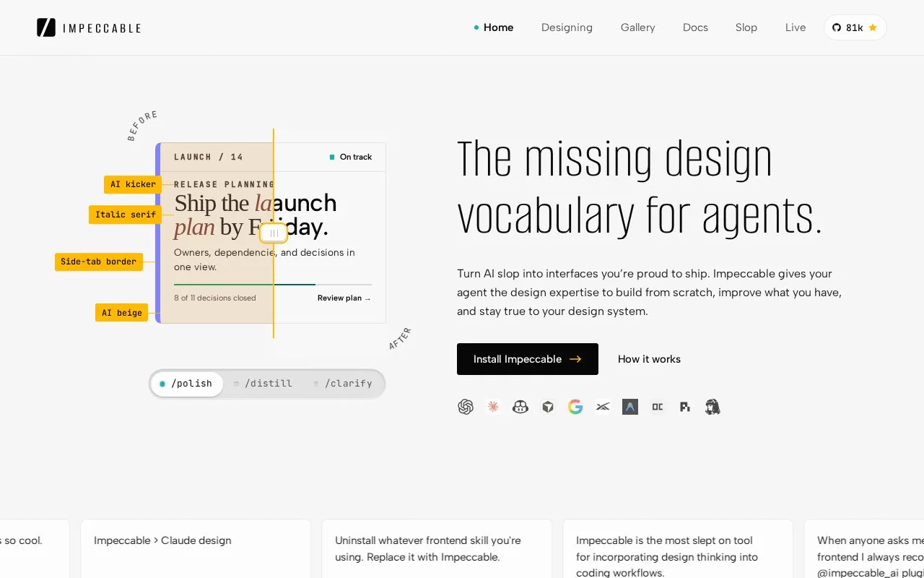
Task: Open the Slop nav link
Action: tap(746, 27)
